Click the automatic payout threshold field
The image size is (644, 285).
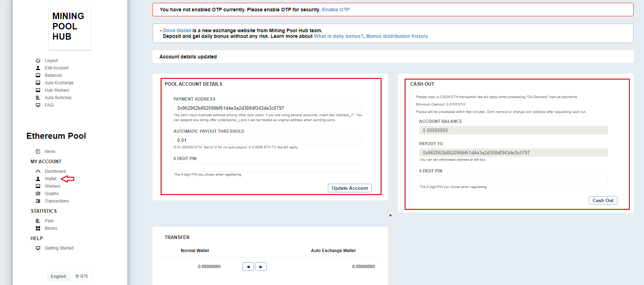pos(268,140)
